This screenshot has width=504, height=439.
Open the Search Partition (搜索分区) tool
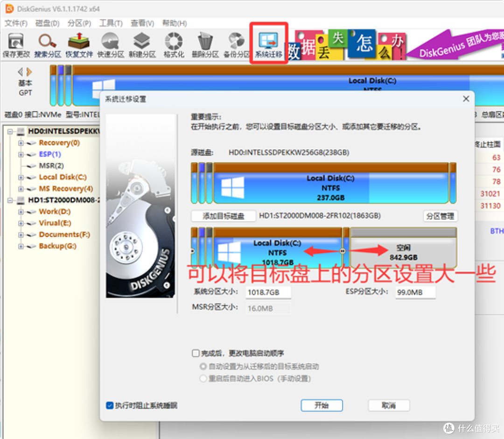[48, 45]
